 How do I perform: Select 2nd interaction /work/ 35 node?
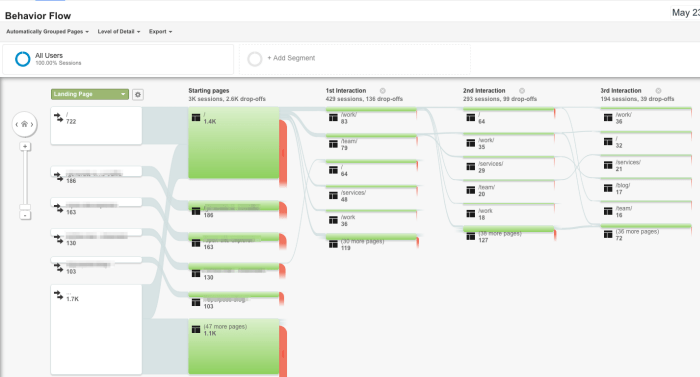[509, 142]
